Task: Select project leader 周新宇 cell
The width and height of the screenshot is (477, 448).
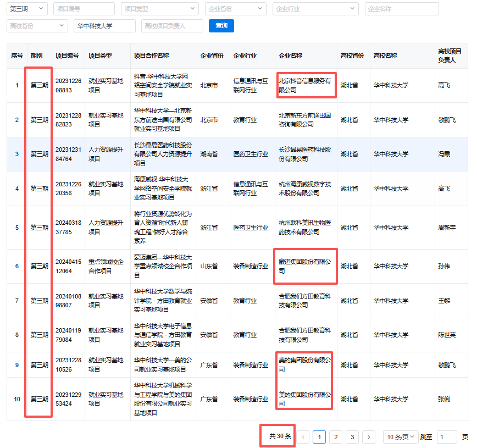Action: point(451,228)
